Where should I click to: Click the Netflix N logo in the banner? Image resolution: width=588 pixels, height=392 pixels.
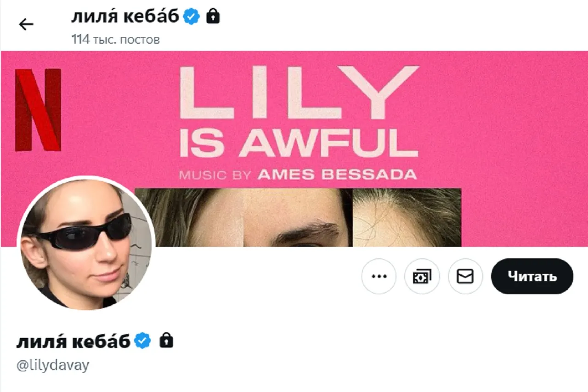[38, 110]
